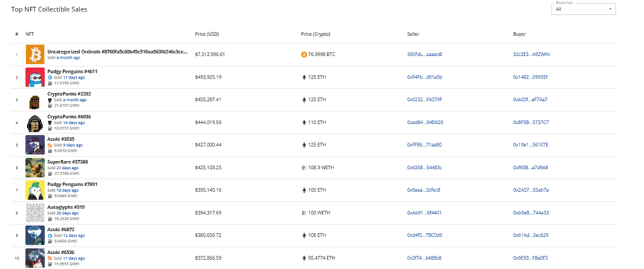Click the BTC coin icon beside 76.9998 BTC
The height and width of the screenshot is (269, 644).
(304, 54)
